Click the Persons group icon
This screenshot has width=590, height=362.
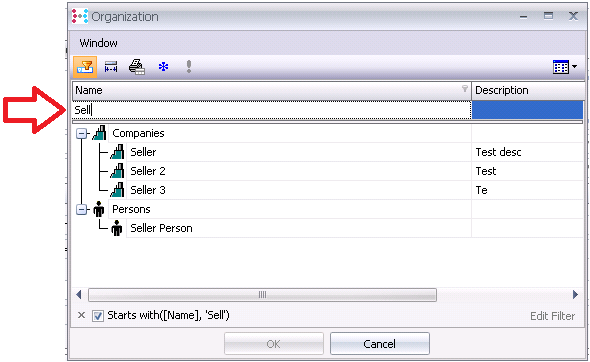tap(99, 209)
